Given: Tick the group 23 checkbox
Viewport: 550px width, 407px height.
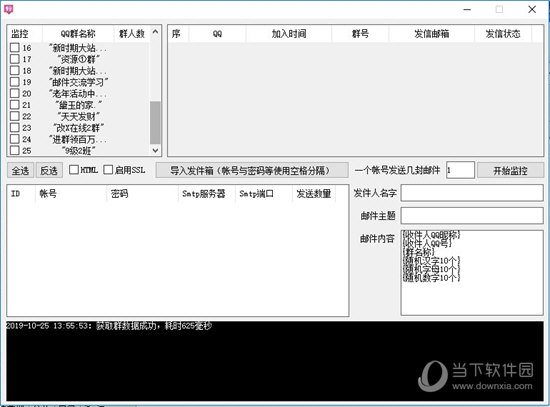Looking at the screenshot, I should click(x=14, y=128).
